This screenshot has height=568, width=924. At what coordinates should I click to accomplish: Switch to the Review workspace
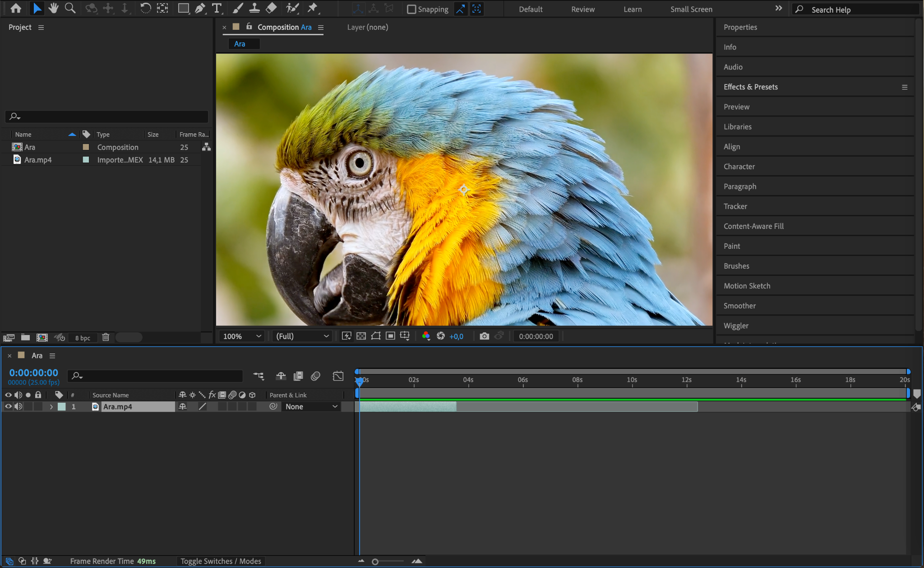pyautogui.click(x=582, y=9)
